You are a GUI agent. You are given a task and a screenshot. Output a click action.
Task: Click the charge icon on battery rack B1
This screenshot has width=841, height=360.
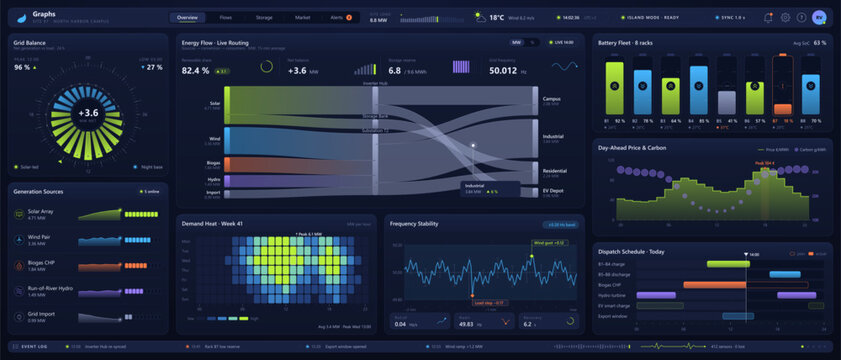615,86
